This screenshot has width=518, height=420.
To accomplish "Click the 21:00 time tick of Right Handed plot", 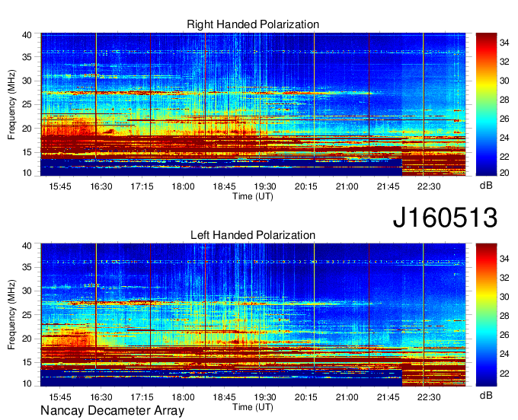I will point(347,186).
